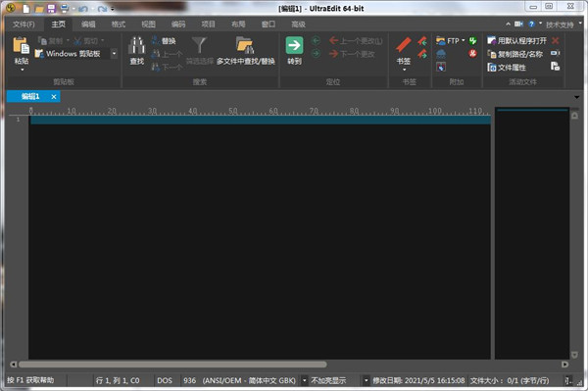The height and width of the screenshot is (391, 588).
Task: Click the 查找 binoculars icon
Action: 136,45
